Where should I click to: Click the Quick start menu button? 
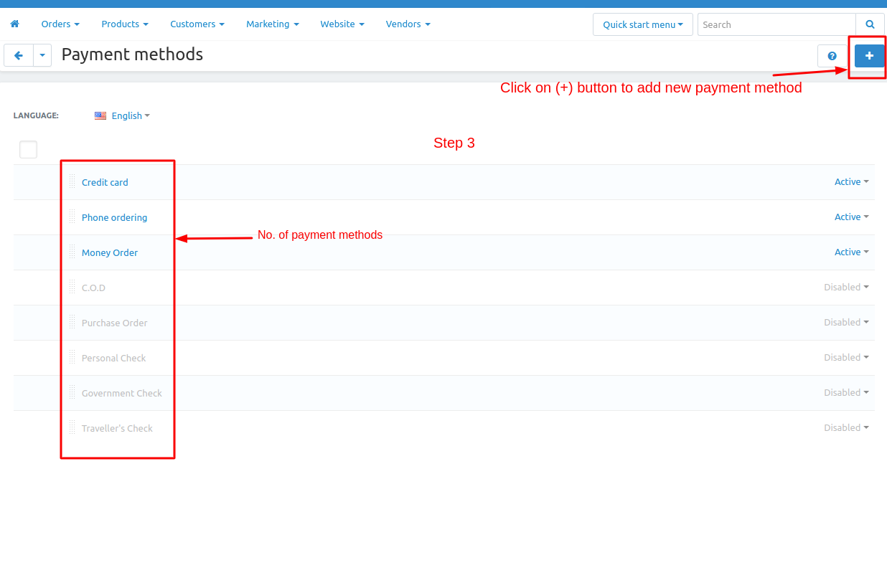pos(642,24)
